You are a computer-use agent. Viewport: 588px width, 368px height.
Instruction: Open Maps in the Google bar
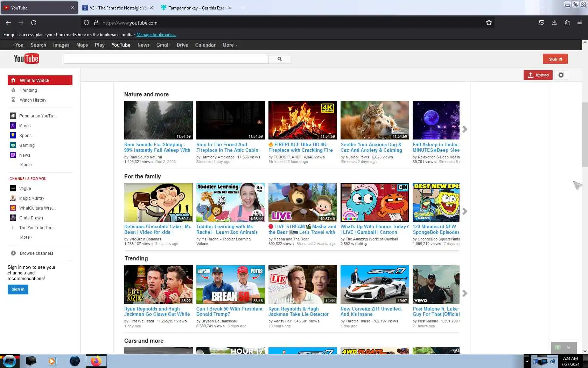tap(82, 45)
